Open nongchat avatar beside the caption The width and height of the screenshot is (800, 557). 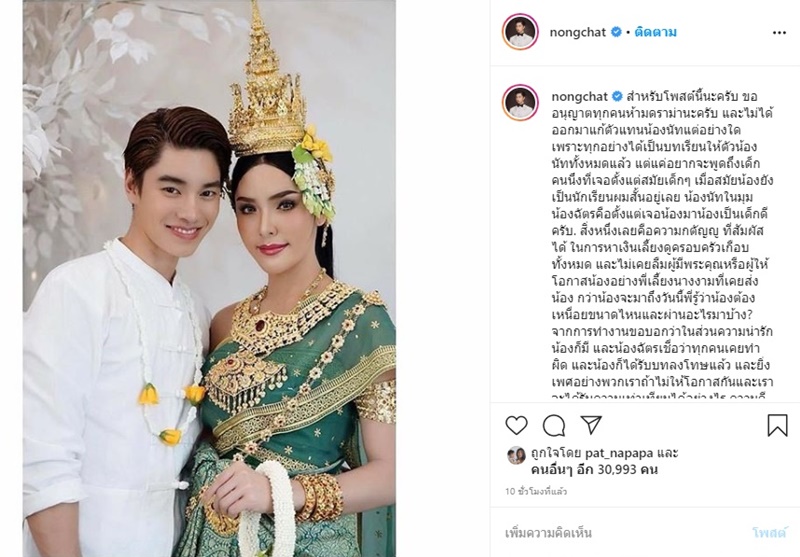(520, 103)
